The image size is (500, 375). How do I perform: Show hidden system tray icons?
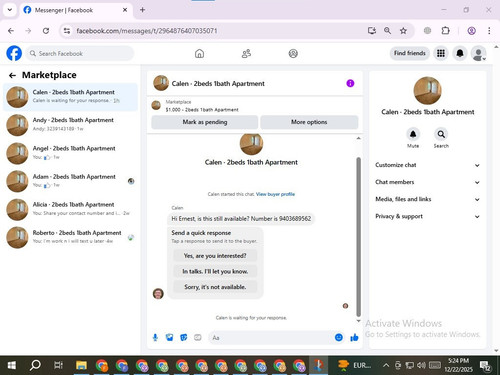386,365
